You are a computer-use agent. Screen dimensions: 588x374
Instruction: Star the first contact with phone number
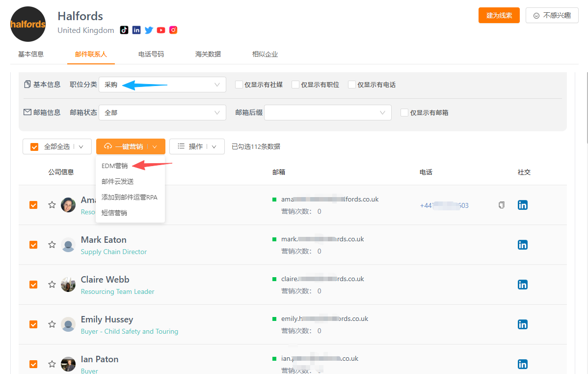point(52,204)
